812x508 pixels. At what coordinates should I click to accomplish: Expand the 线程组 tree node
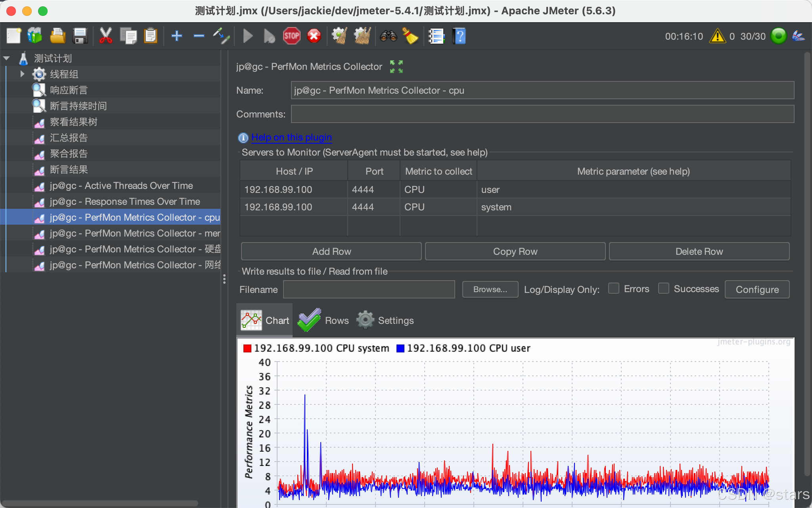point(22,74)
